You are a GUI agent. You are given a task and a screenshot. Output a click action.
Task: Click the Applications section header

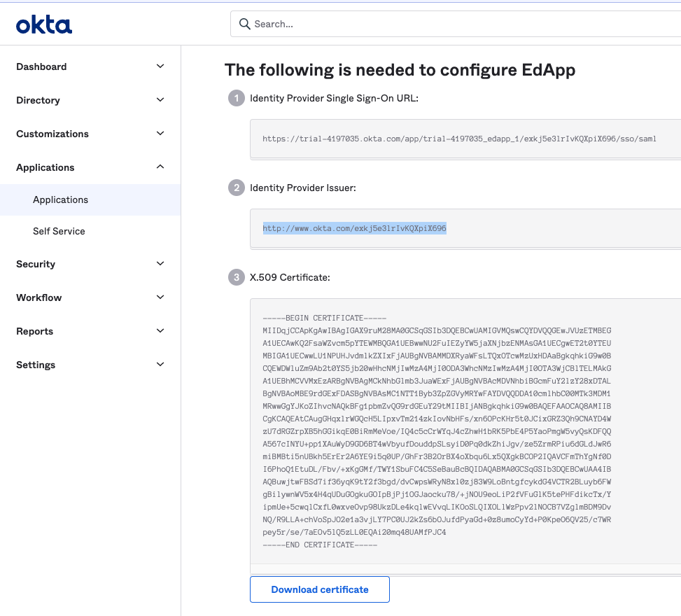pos(45,167)
